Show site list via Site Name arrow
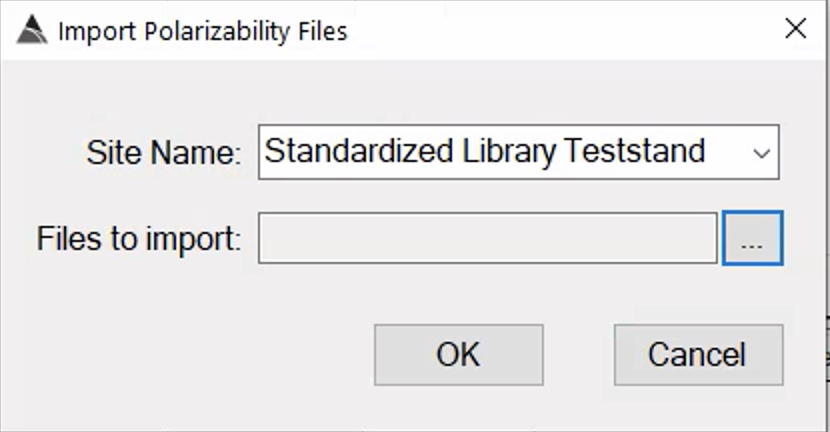Viewport: 830px width, 432px height. (x=761, y=154)
